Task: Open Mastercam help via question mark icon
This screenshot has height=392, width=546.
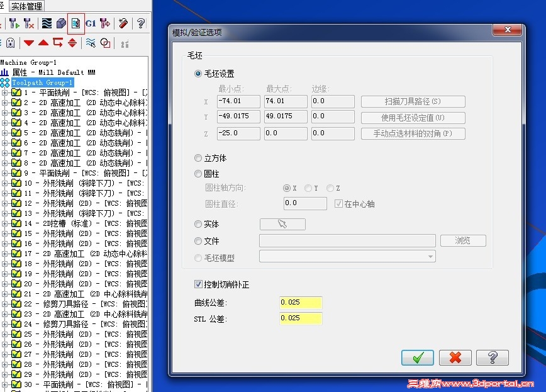Action: (140, 23)
